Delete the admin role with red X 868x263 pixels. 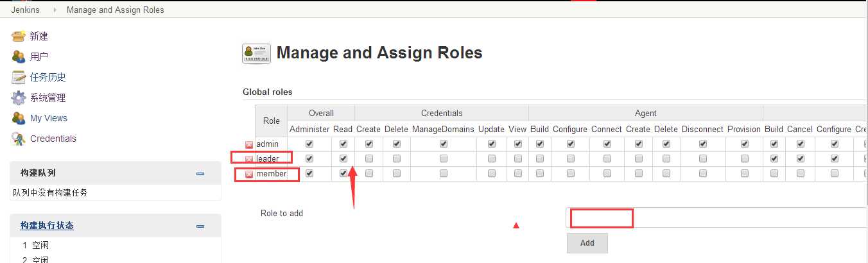coord(249,145)
